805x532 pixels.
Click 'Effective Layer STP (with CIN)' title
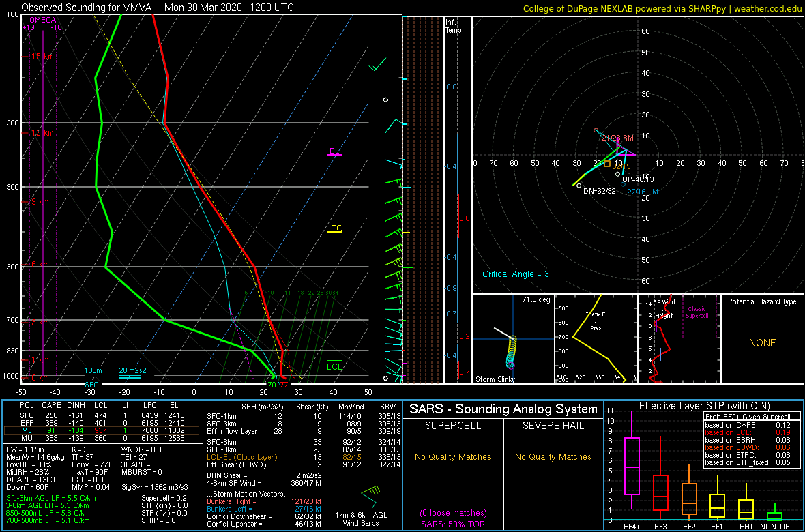click(x=704, y=407)
